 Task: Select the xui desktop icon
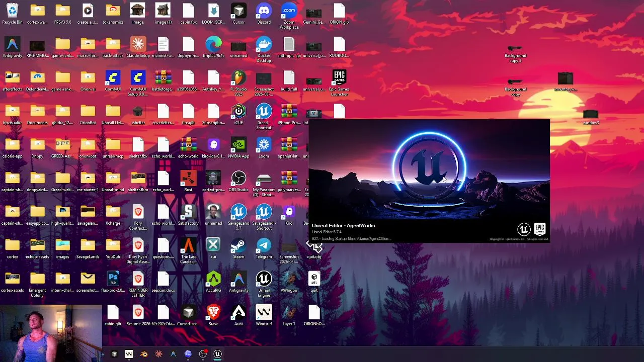point(213,249)
